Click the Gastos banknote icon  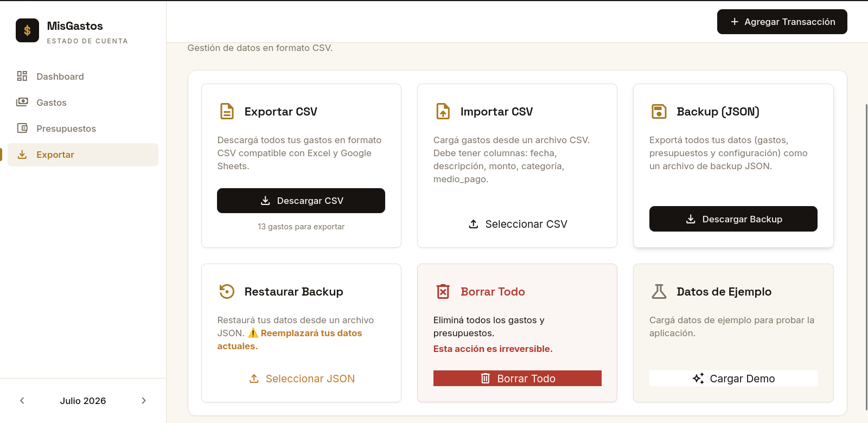[x=22, y=102]
